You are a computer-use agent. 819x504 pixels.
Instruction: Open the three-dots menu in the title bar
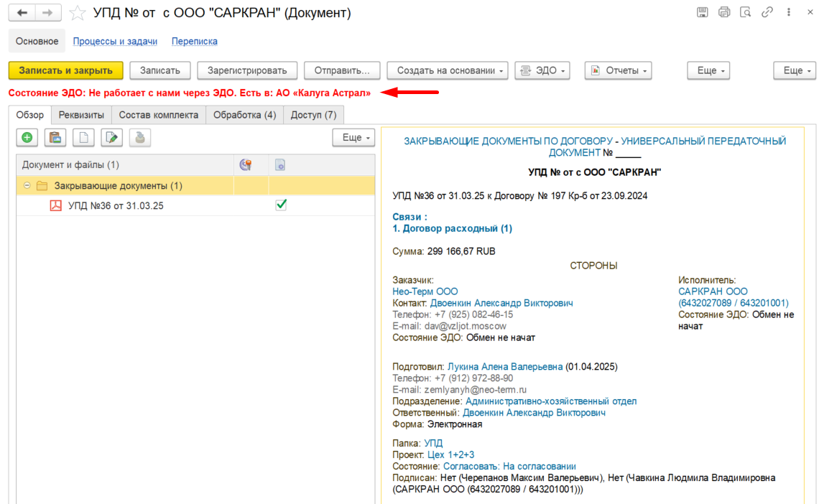point(789,12)
